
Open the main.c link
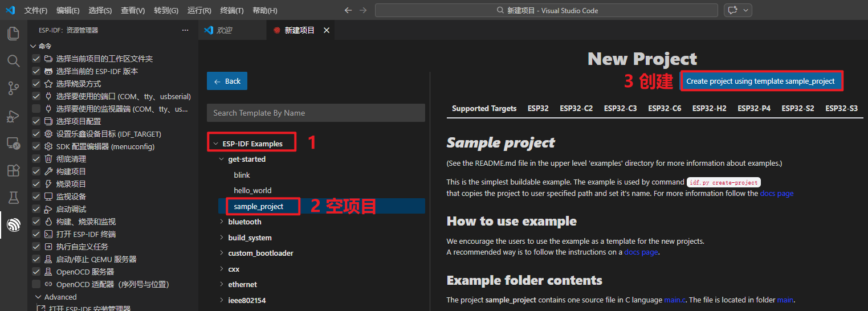[x=675, y=300]
